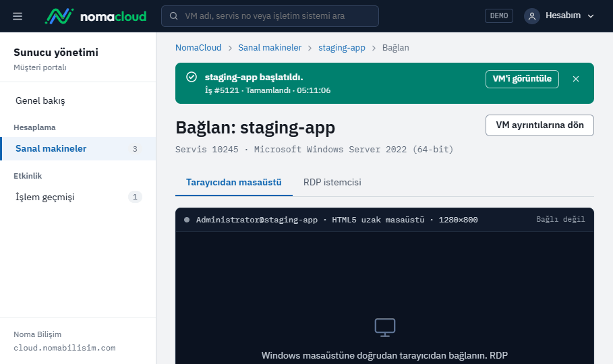This screenshot has width=613, height=364.
Task: Click the search magnifier icon
Action: click(x=173, y=16)
